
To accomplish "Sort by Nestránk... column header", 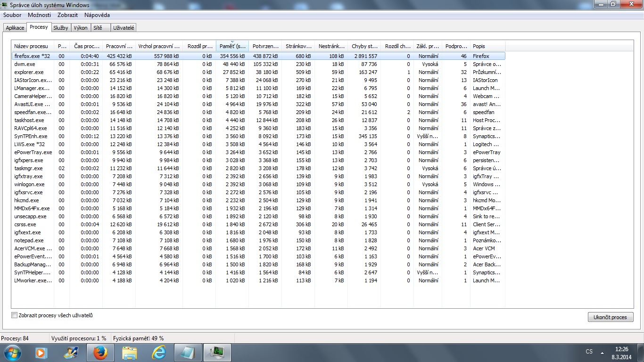I will pyautogui.click(x=331, y=46).
